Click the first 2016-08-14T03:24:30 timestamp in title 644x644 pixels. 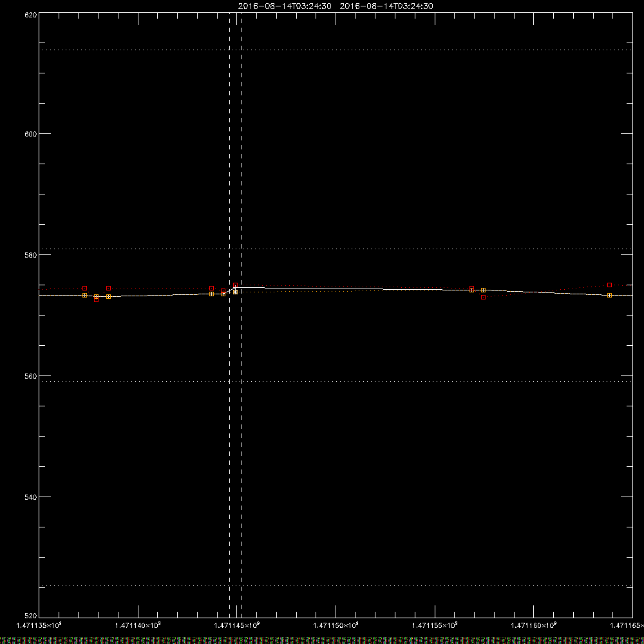point(285,6)
